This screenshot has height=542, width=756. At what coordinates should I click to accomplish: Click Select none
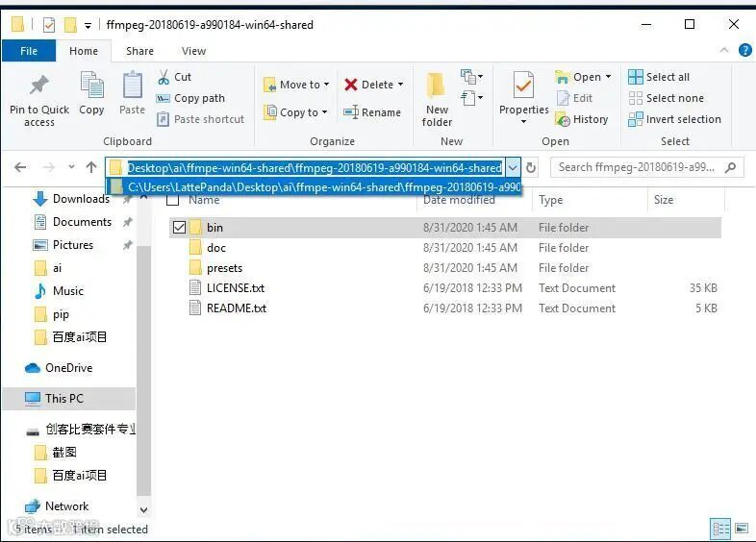pos(666,98)
